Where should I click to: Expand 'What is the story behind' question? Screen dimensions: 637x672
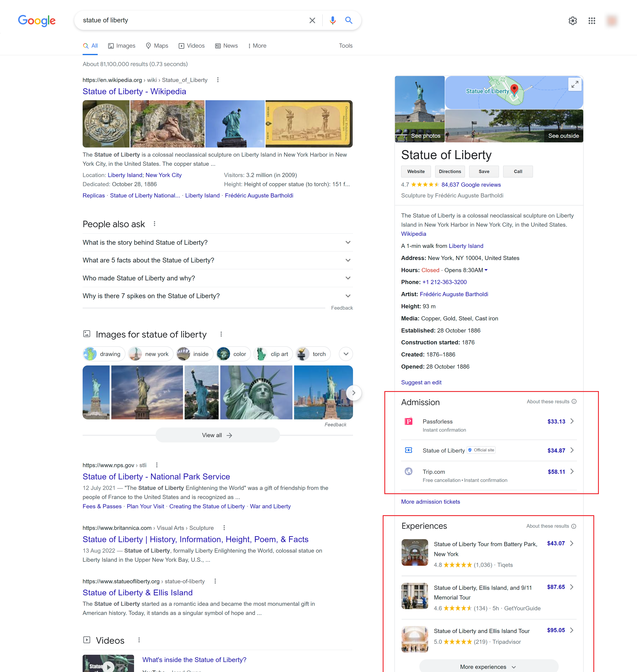[x=348, y=242]
